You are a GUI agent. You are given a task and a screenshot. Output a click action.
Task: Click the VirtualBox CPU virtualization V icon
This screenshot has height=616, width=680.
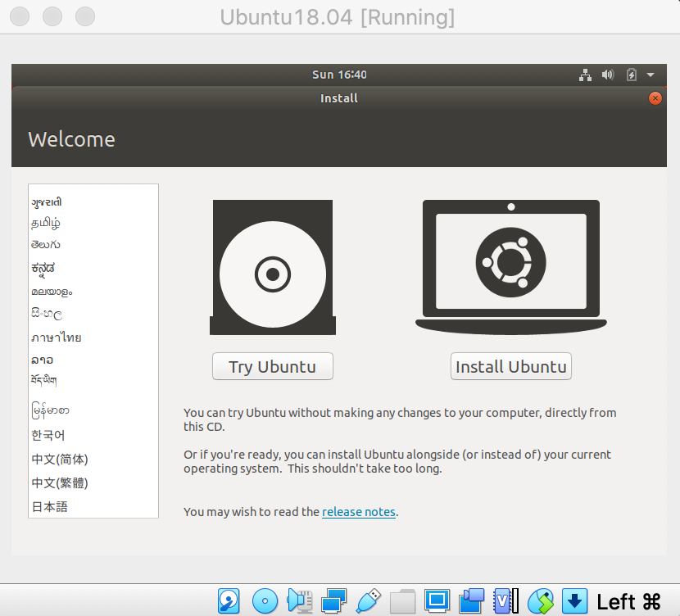[505, 601]
